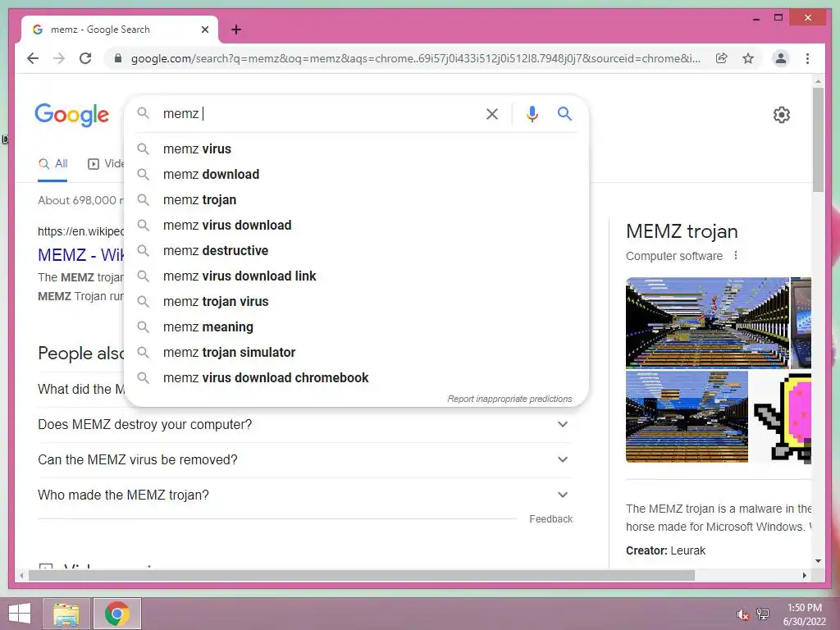
Task: Open the Windows Start button
Action: [x=20, y=614]
